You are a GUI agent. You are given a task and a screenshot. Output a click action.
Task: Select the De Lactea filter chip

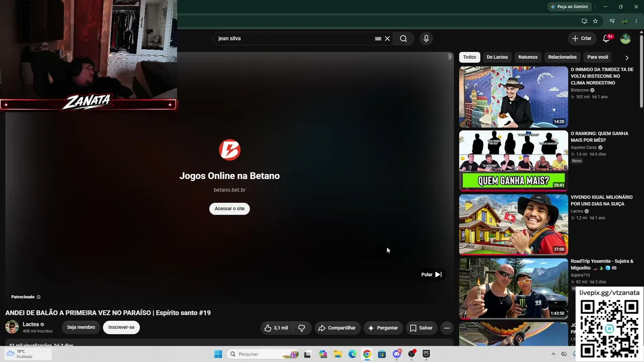497,57
